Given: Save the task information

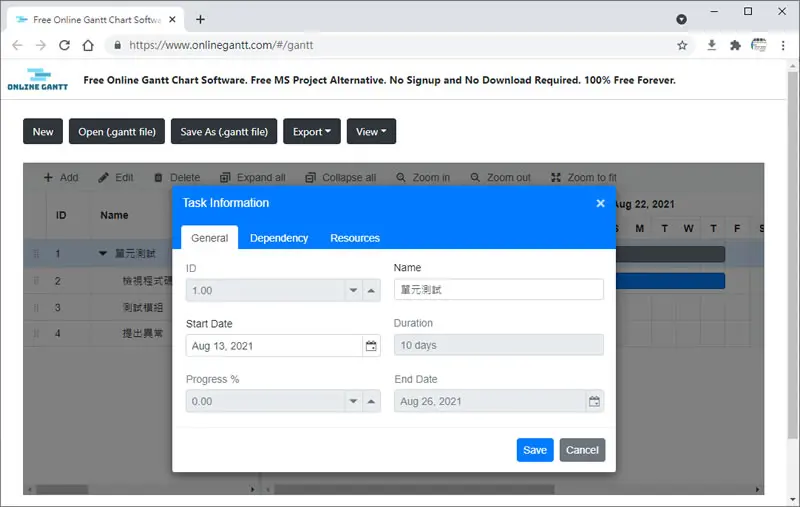Looking at the screenshot, I should [535, 450].
